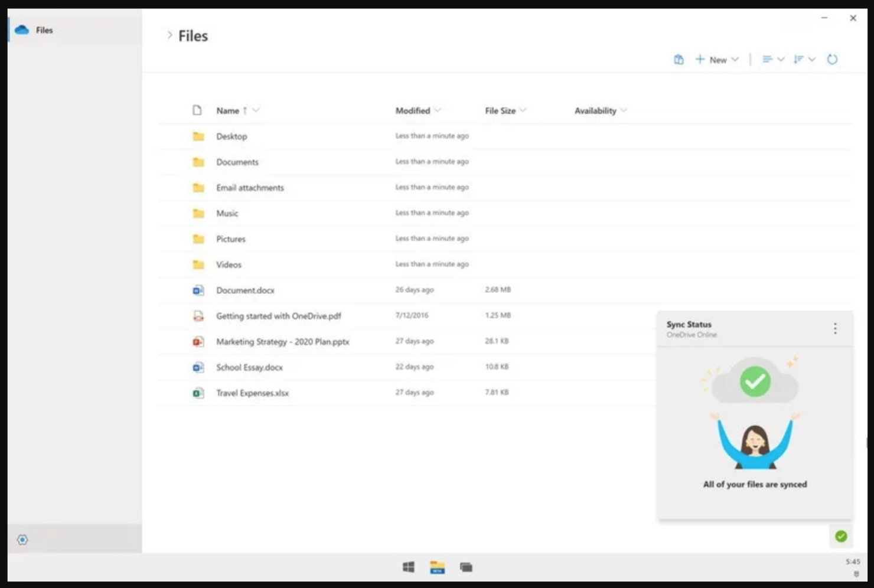Click the breadcrumb chevron before Files
Image resolution: width=874 pixels, height=588 pixels.
[170, 35]
